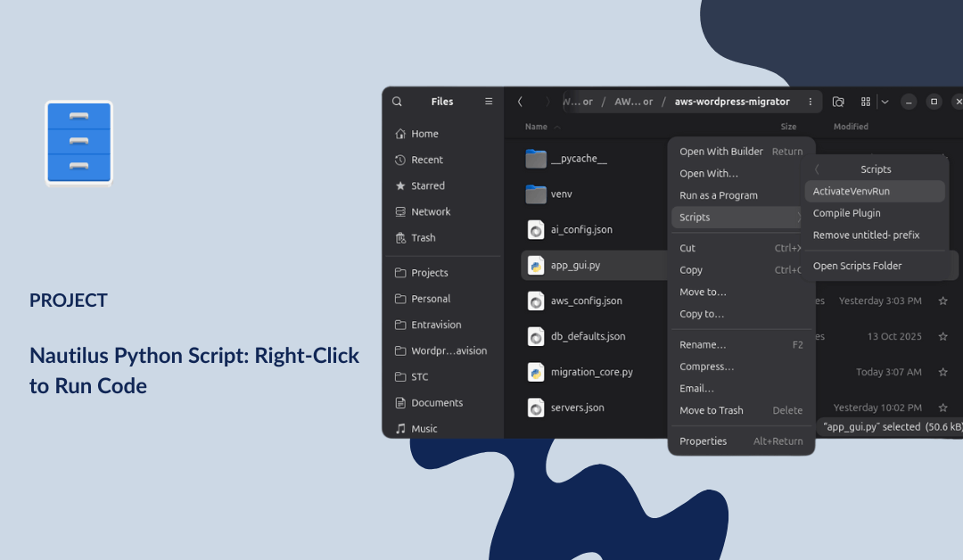
Task: Click the search icon in Files sidebar
Action: click(x=398, y=102)
